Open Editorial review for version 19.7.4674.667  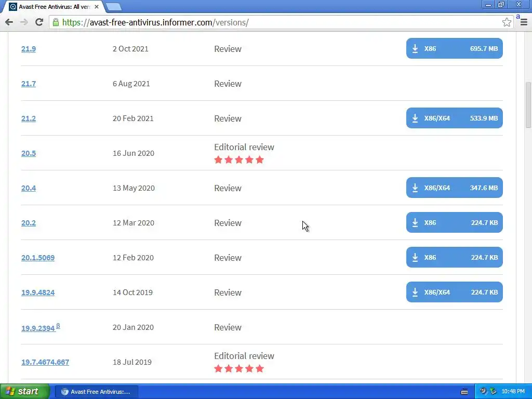pos(244,356)
